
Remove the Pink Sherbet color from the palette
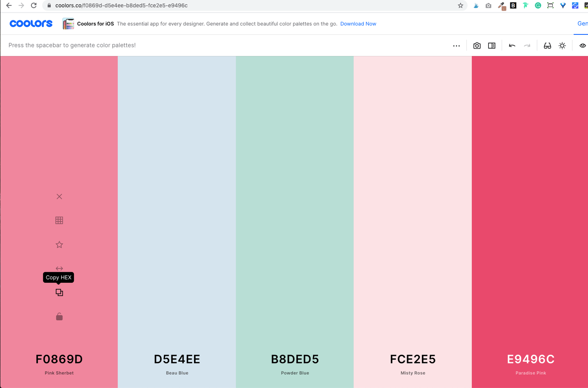tap(59, 196)
